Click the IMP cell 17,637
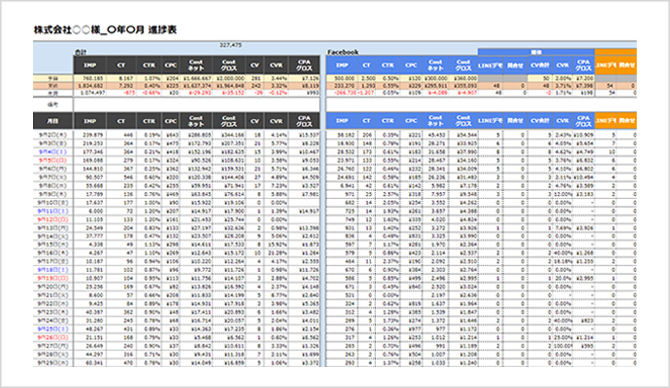 tap(90, 203)
